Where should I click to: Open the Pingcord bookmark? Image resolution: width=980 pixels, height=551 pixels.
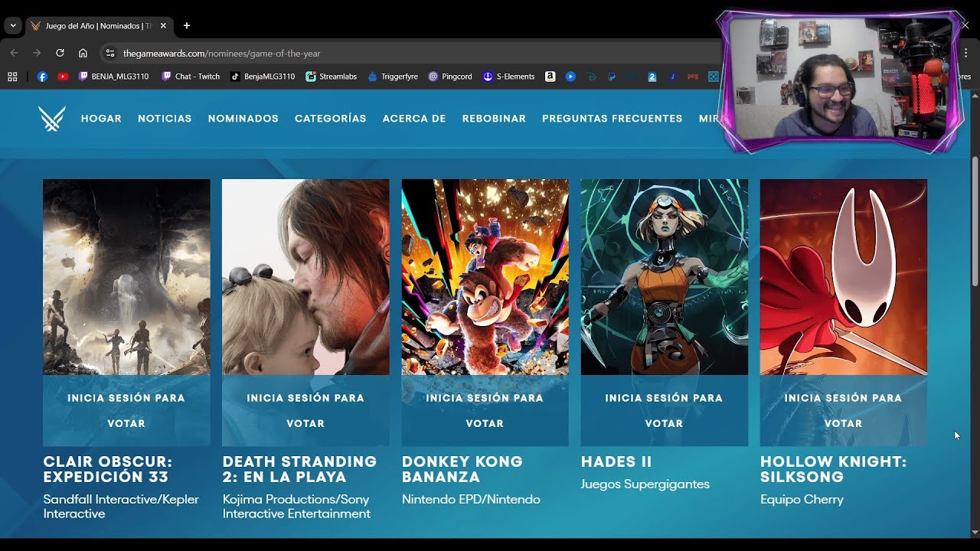(450, 77)
